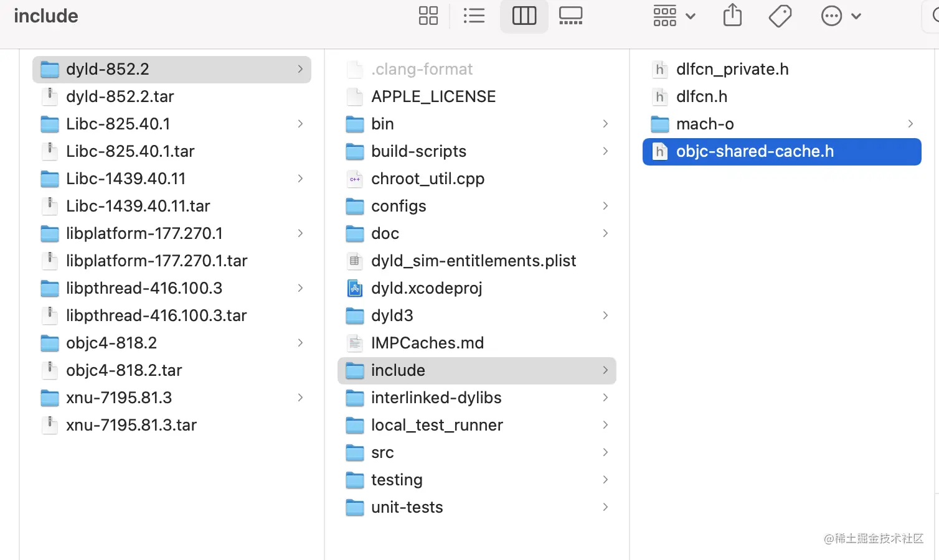Expand the unit-tests folder chevron

(x=605, y=507)
